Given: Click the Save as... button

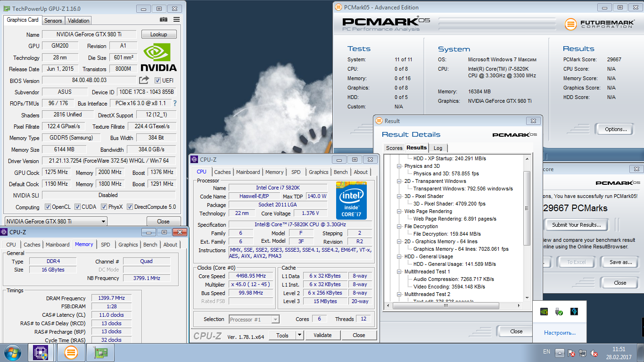Looking at the screenshot, I should [x=620, y=262].
